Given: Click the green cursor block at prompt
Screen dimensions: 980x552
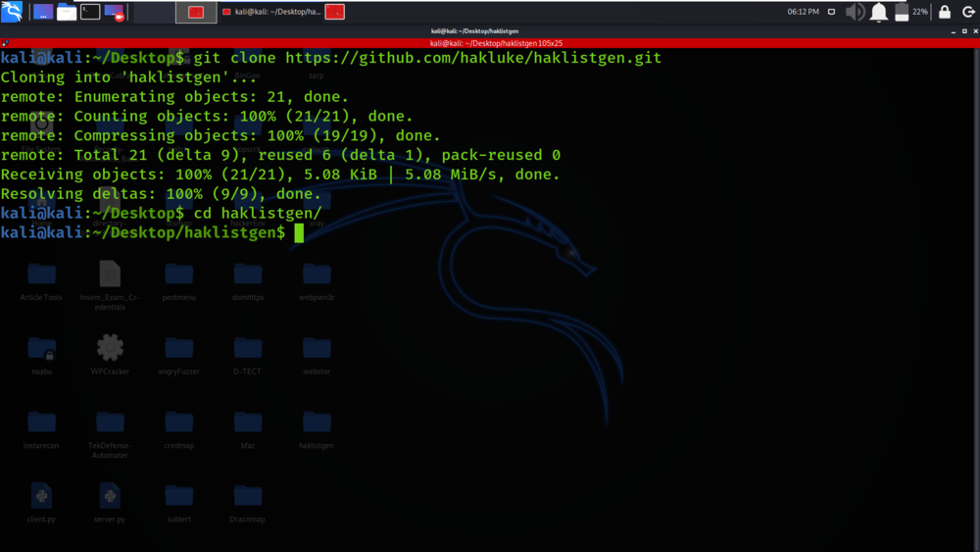Looking at the screenshot, I should click(299, 233).
